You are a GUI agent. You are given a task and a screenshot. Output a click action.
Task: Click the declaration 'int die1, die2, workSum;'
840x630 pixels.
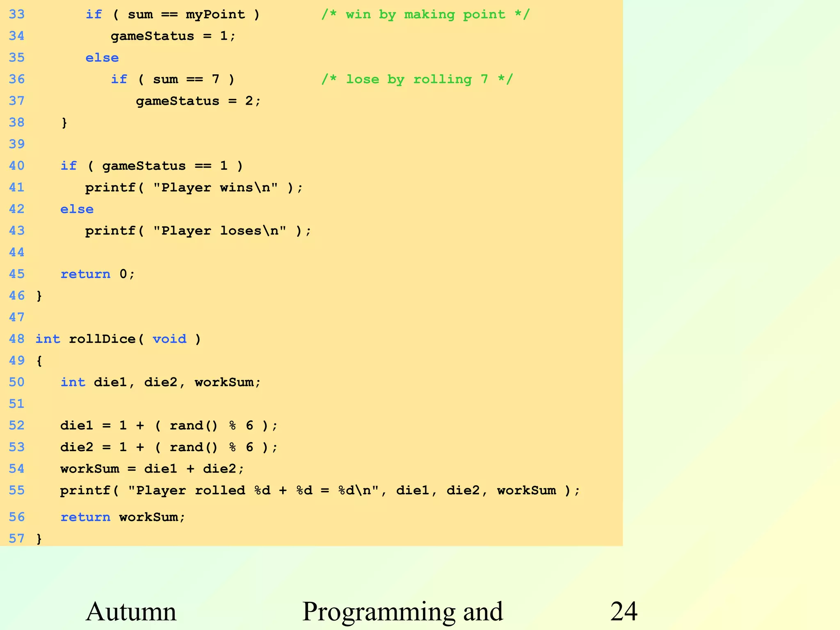point(161,382)
